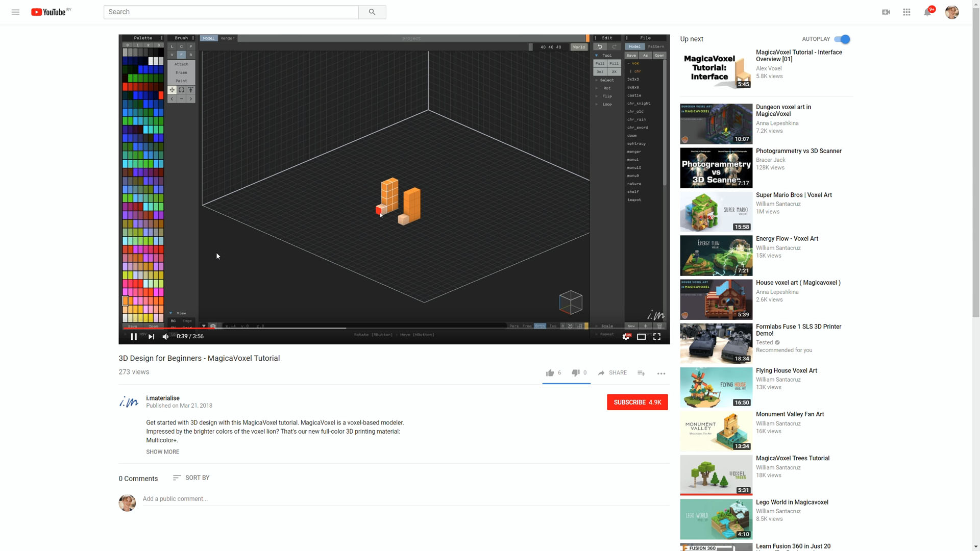Select palette page 1 tab
Image resolution: width=980 pixels, height=551 pixels.
138,45
